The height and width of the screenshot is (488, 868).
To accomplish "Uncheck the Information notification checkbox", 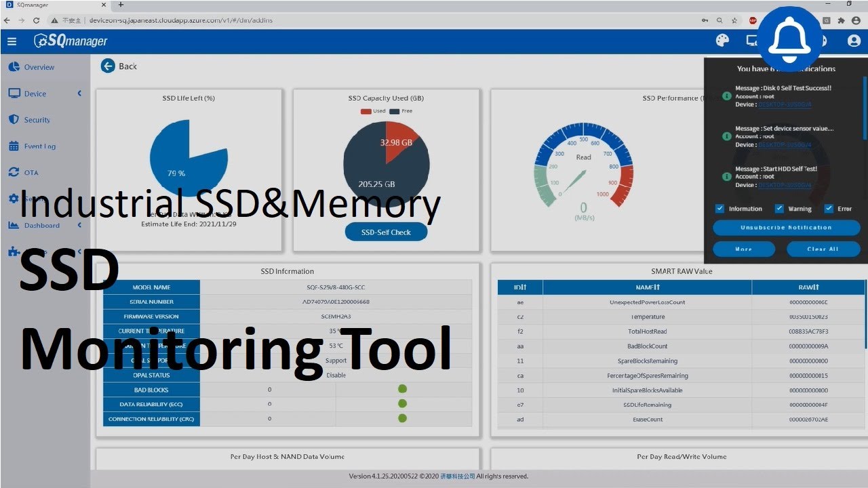I will coord(719,209).
